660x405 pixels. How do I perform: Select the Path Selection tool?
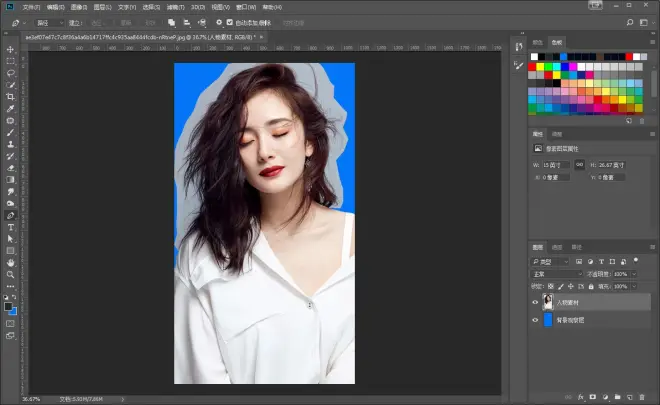10,239
